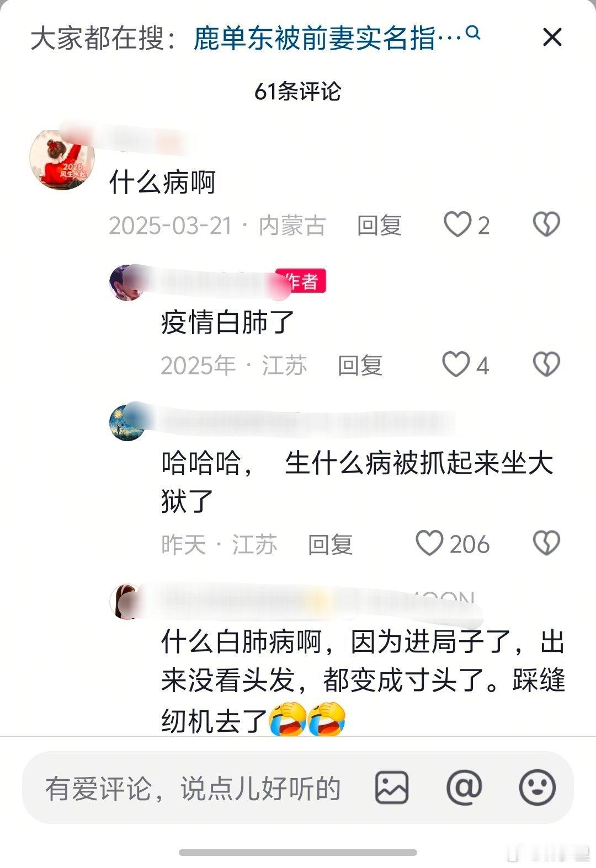Viewport: 596px width, 868px height.
Task: Close the comments panel with X
Action: (552, 37)
